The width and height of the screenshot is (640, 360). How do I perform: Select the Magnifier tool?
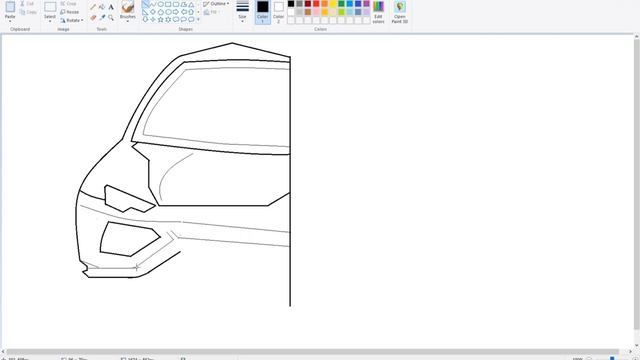[111, 18]
